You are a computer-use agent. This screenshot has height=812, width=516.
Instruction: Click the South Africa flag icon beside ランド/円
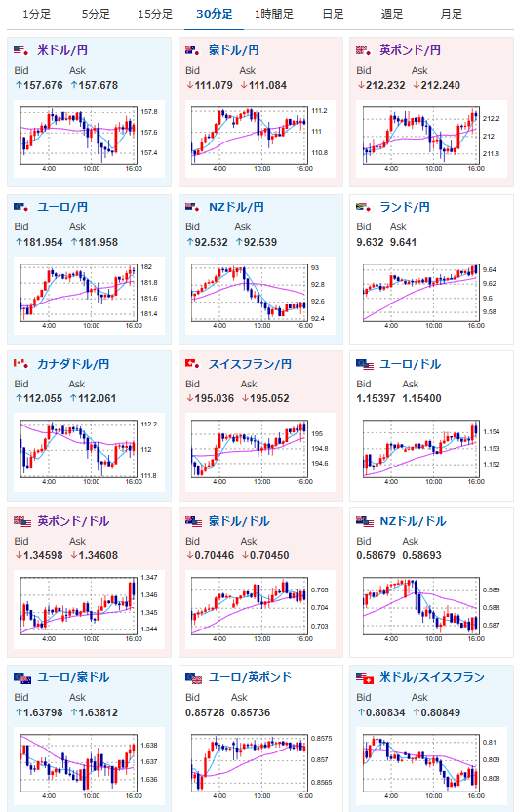point(364,207)
